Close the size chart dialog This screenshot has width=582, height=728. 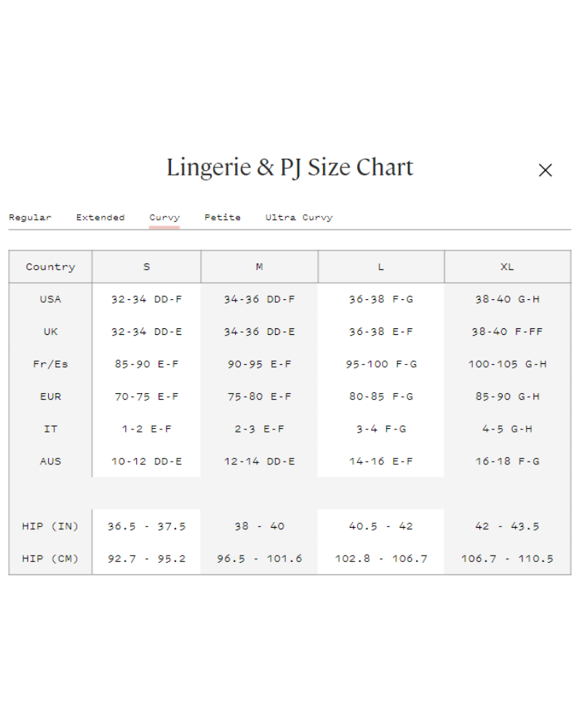pyautogui.click(x=545, y=170)
